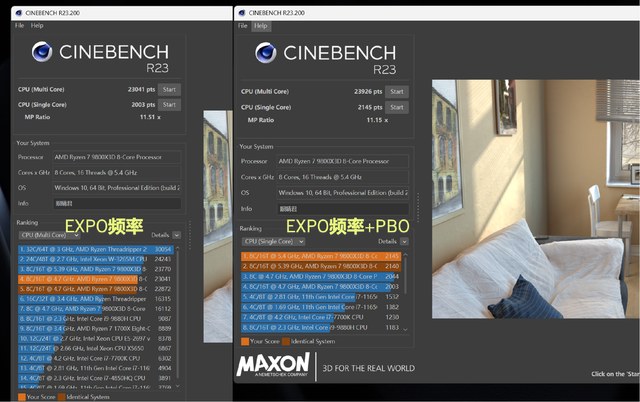Screen dimensions: 640x402
Task: Click Cores x GHz field in left window
Action: coord(117,173)
